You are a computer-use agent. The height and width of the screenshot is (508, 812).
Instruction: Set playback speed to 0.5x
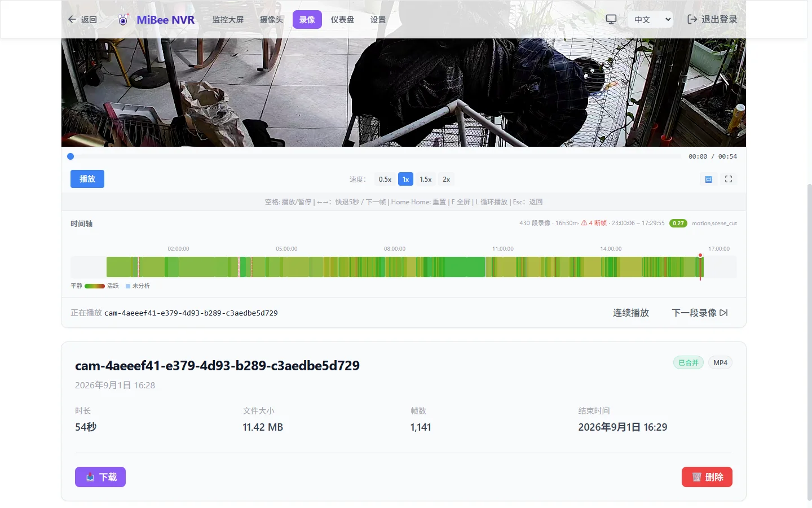coord(385,179)
